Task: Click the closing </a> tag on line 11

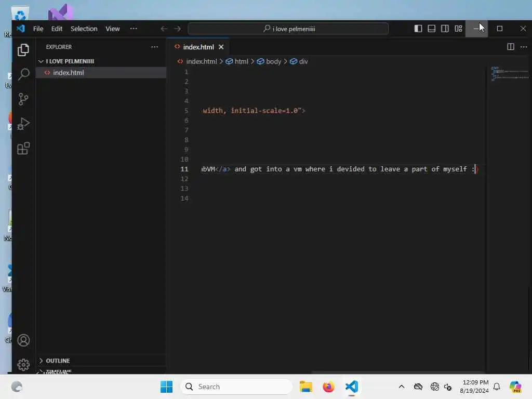Action: pyautogui.click(x=223, y=169)
